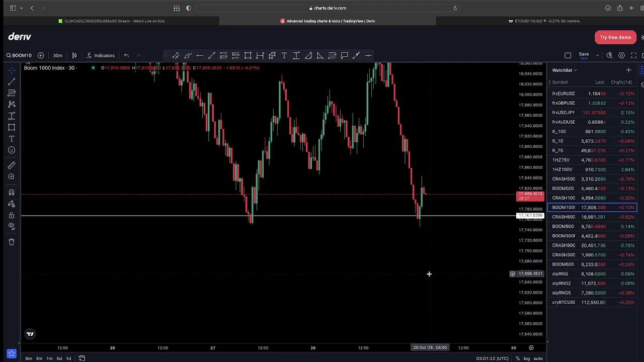The width and height of the screenshot is (644, 362).
Task: Click the Redo arrow
Action: pyautogui.click(x=138, y=55)
